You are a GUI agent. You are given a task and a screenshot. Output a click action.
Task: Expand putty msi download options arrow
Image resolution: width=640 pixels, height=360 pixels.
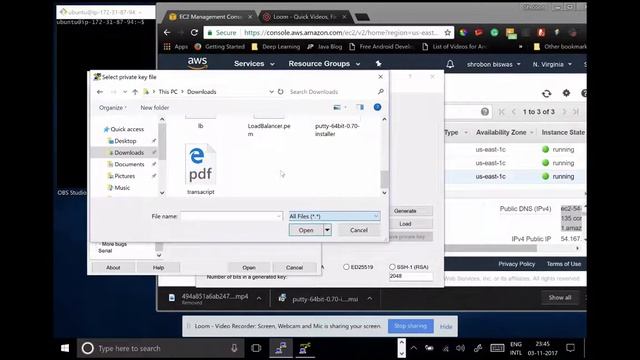(369, 299)
